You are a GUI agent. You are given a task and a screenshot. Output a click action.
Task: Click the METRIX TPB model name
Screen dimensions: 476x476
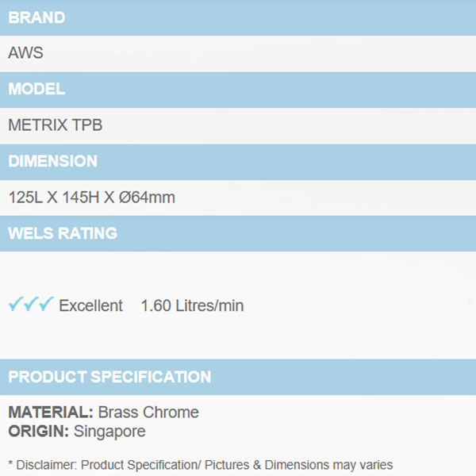coord(55,125)
